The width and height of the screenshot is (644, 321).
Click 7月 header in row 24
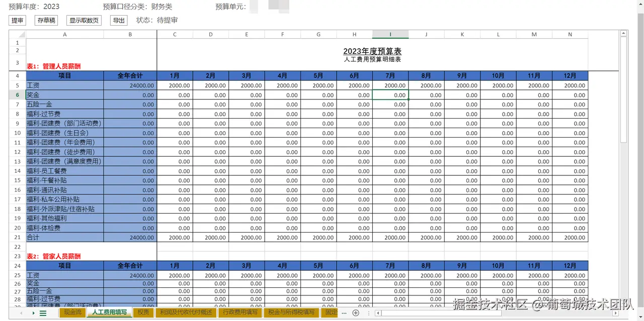pos(390,266)
